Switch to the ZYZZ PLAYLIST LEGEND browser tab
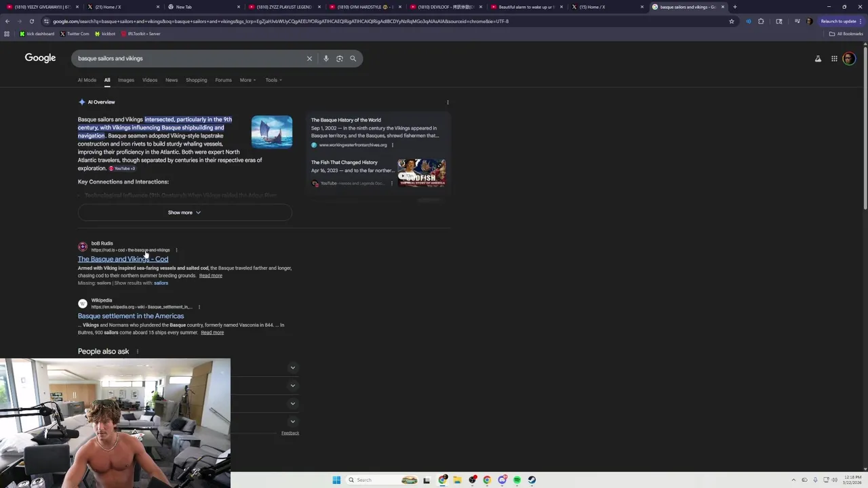Viewport: 868px width, 488px height. coord(283,7)
